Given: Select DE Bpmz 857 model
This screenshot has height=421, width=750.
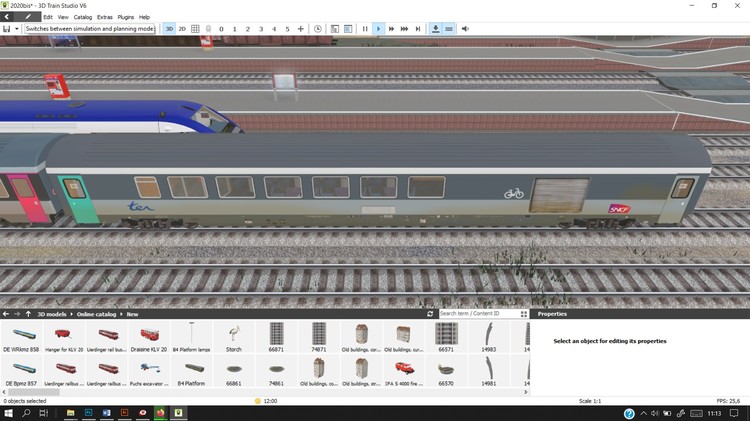Looking at the screenshot, I should point(21,371).
